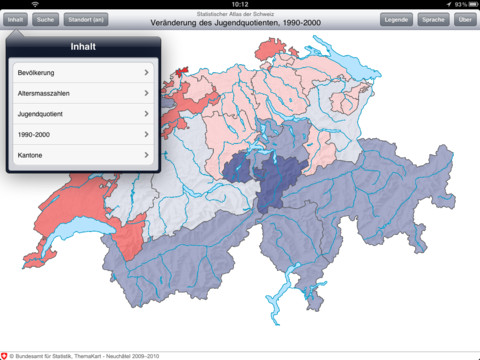Select the red Vaud canton on map
The width and height of the screenshot is (480, 360).
(77, 200)
